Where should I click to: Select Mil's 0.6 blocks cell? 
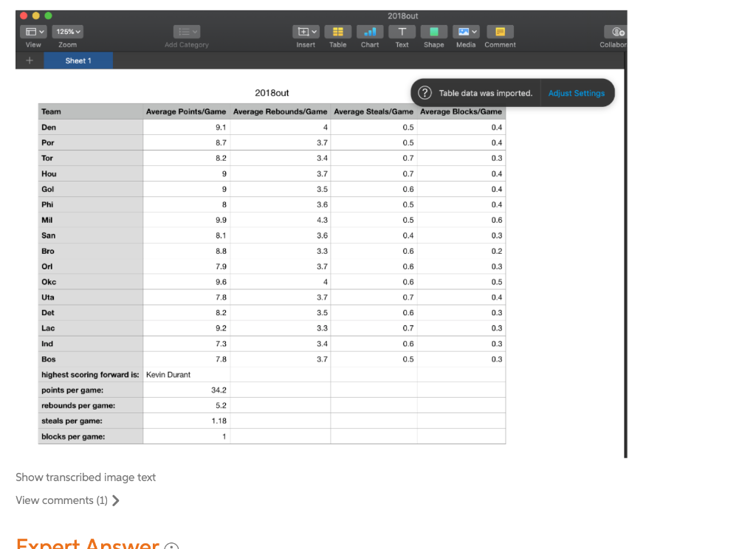click(461, 220)
